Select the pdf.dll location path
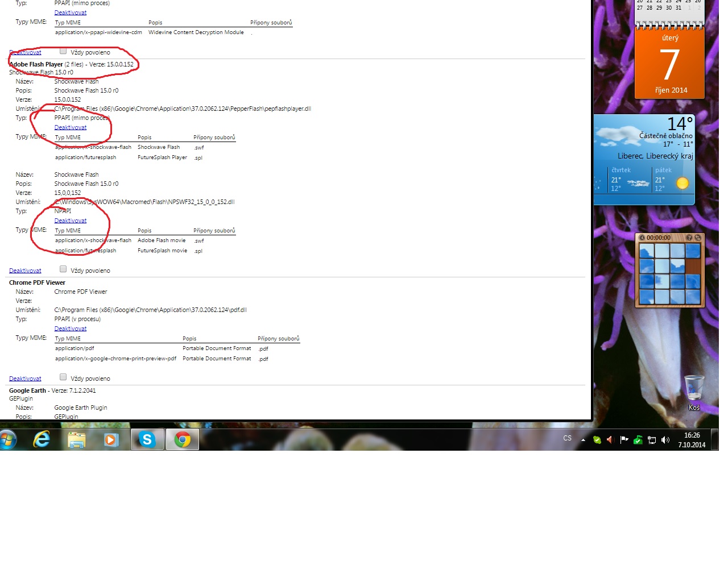 click(150, 310)
